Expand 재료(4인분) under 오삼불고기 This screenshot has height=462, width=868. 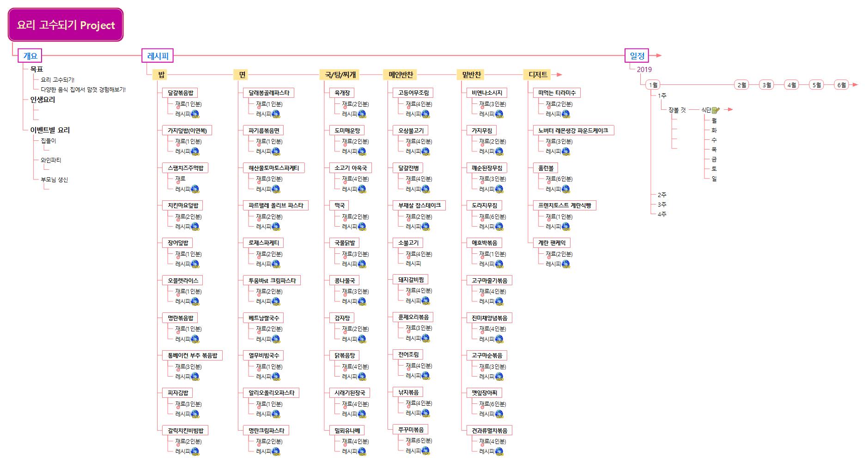[x=419, y=142]
